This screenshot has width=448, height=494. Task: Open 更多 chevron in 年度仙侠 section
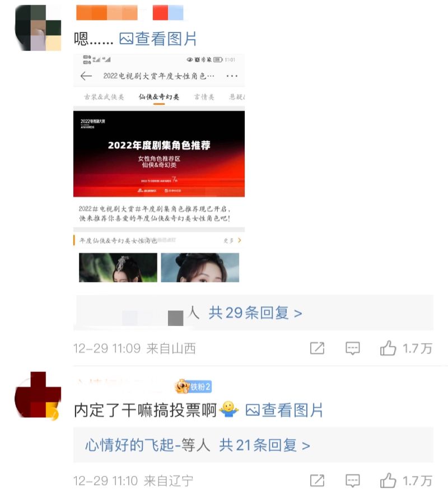point(232,240)
